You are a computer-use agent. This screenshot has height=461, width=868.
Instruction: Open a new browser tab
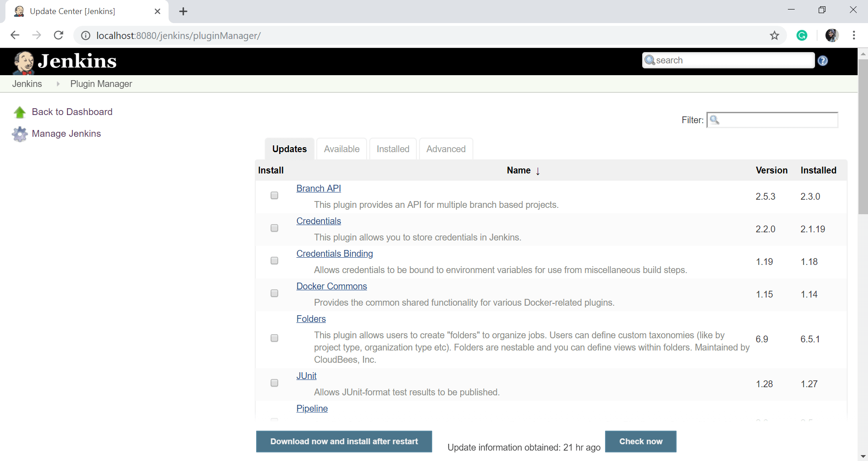[183, 11]
